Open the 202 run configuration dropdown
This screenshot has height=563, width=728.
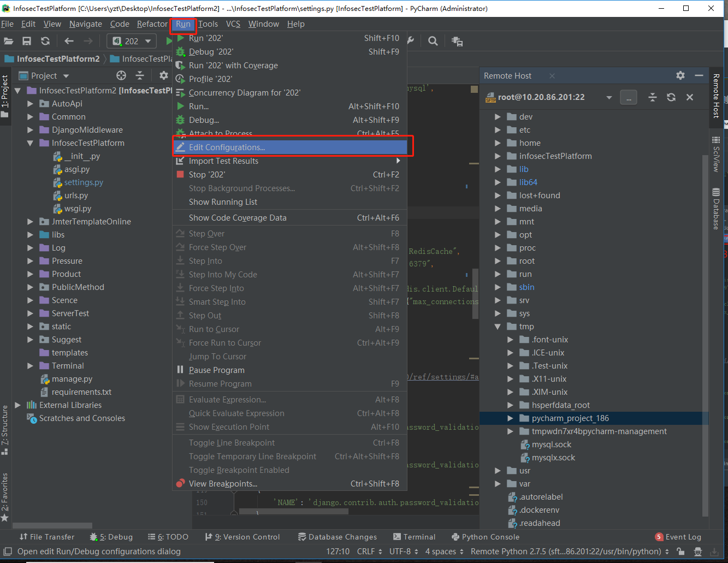click(x=132, y=41)
